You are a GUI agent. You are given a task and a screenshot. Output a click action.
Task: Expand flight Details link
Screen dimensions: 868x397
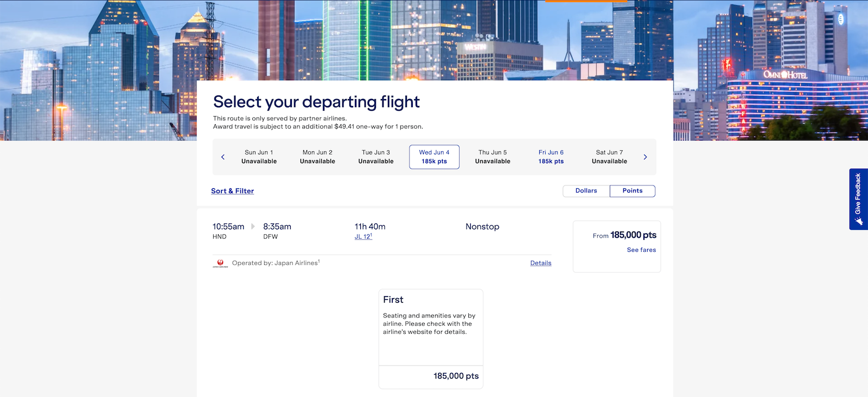point(540,263)
